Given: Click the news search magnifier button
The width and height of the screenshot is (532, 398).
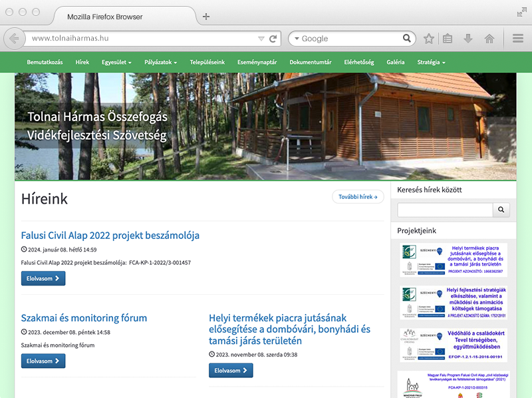Looking at the screenshot, I should tap(501, 210).
